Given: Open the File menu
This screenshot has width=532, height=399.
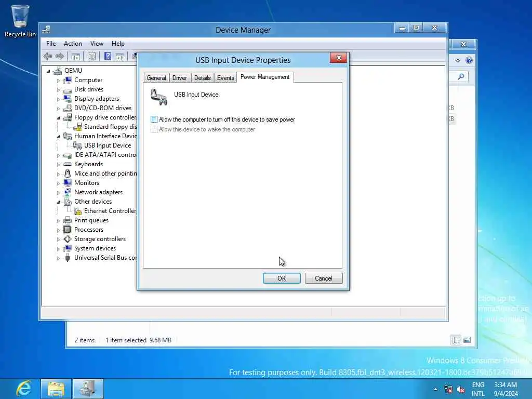Looking at the screenshot, I should (x=51, y=44).
